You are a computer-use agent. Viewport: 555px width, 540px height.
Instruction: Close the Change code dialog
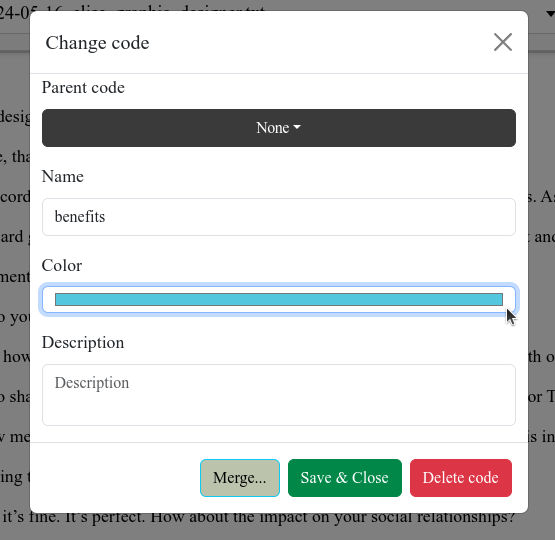(x=503, y=42)
